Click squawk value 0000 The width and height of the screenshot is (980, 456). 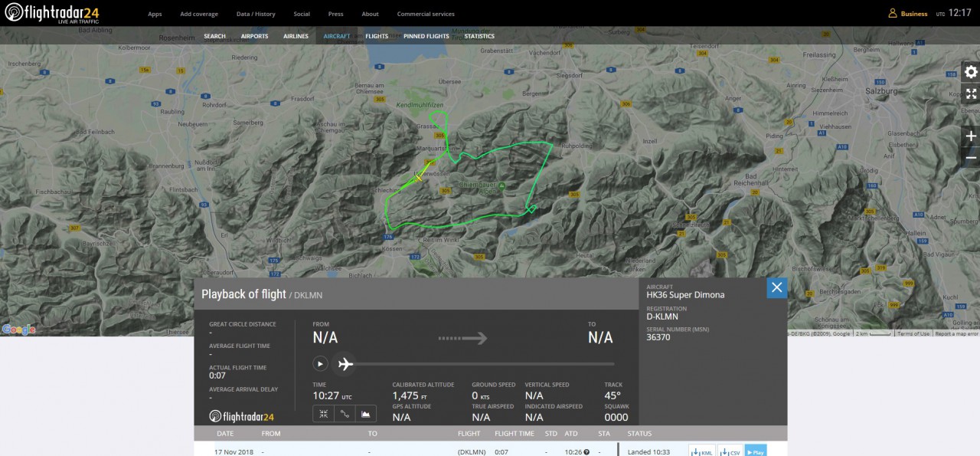point(616,418)
